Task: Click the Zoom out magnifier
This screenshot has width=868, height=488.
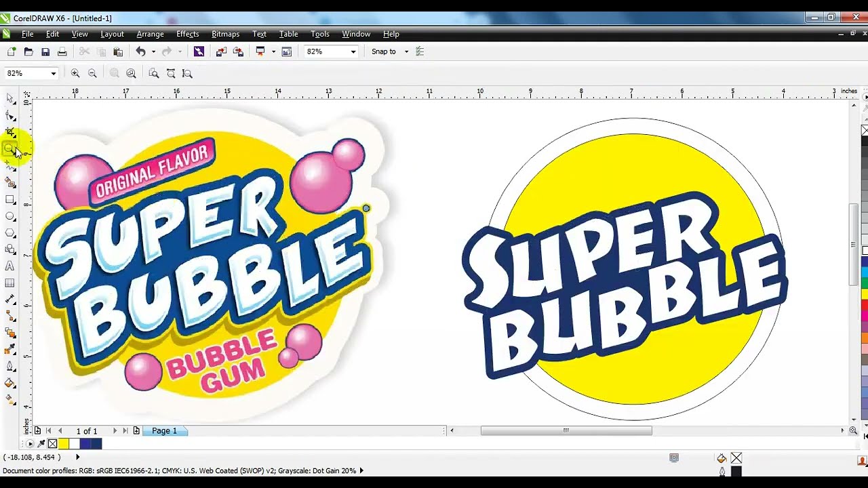Action: click(92, 73)
